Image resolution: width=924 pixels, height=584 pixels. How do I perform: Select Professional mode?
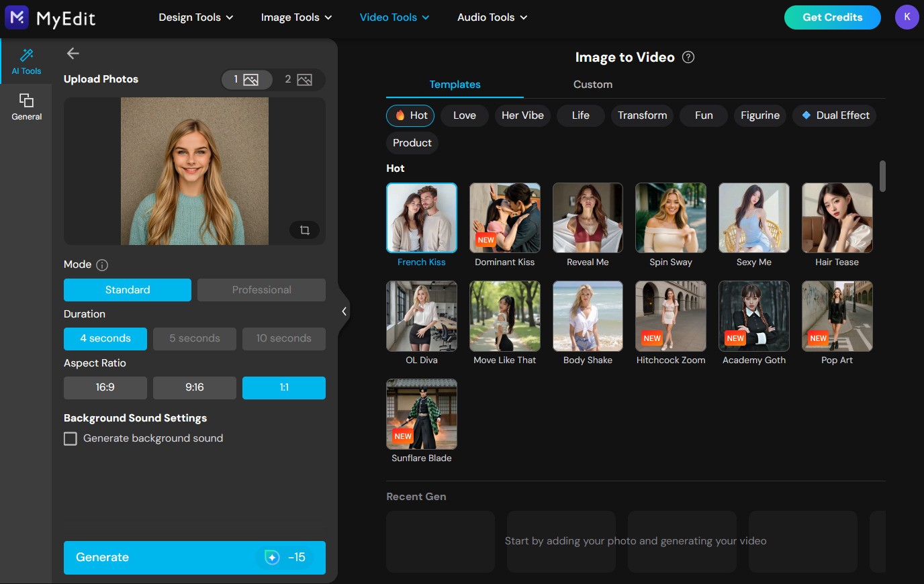tap(262, 290)
